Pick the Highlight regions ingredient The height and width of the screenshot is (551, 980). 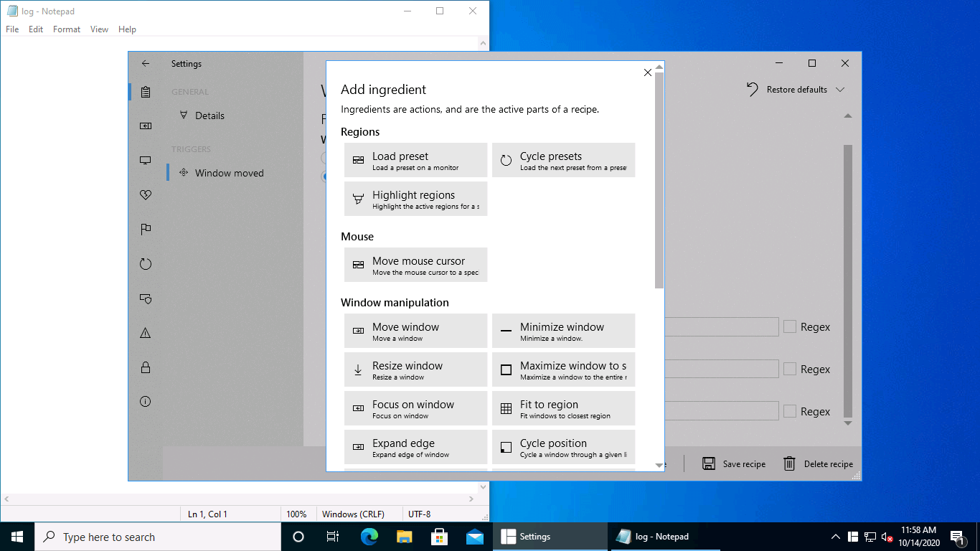[x=415, y=199]
